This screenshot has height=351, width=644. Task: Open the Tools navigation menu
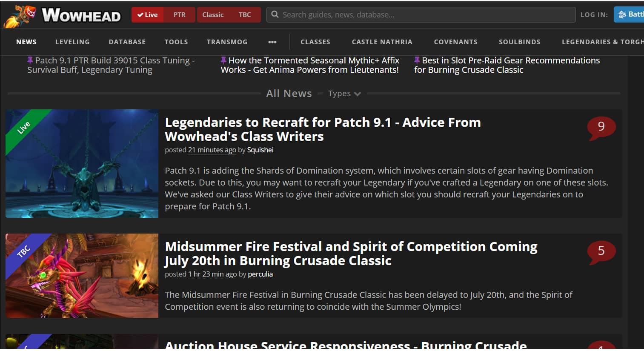[176, 42]
